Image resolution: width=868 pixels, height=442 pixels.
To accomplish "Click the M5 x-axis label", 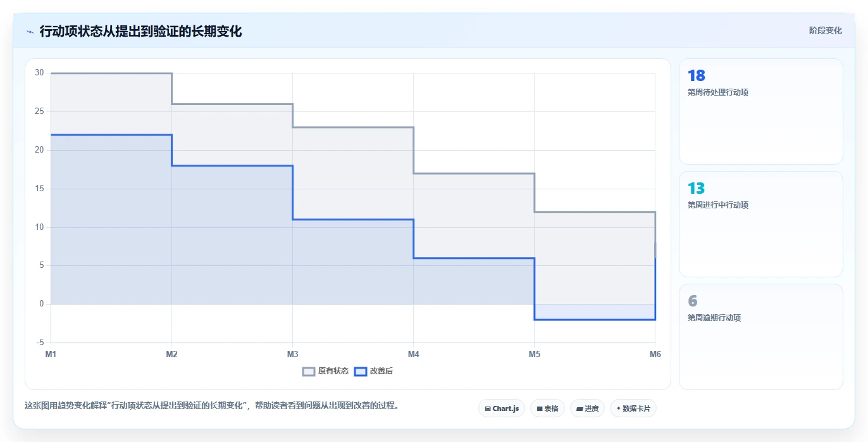I will (x=535, y=354).
